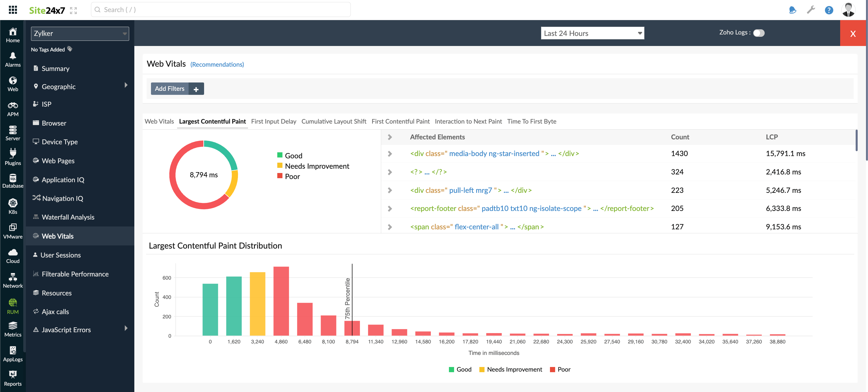
Task: Open the Recommendations link
Action: [217, 64]
